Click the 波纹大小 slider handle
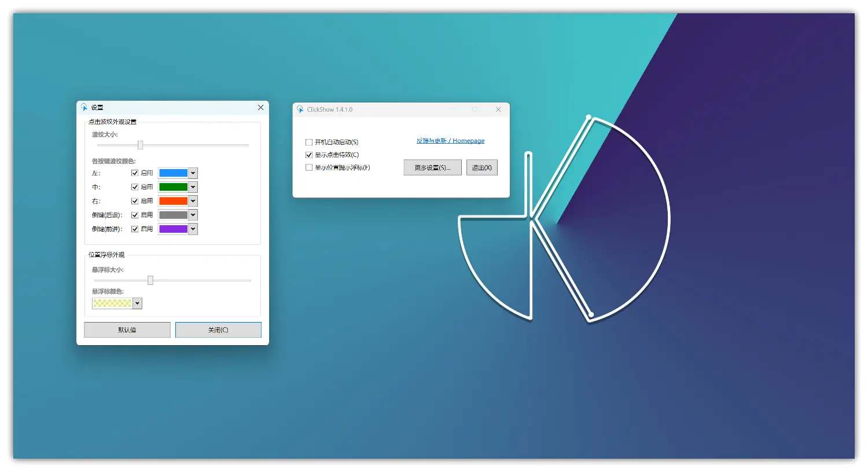The width and height of the screenshot is (868, 472). click(140, 145)
